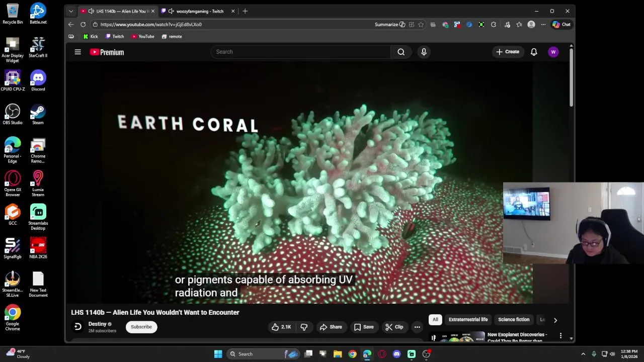Viewport: 644px width, 362px height.
Task: Open browser profile icon in toolbar
Action: click(531, 24)
